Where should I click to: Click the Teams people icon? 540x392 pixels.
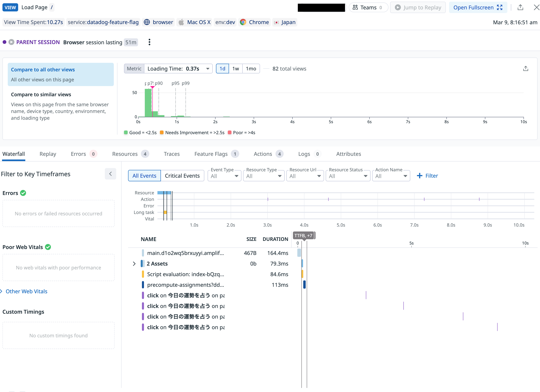click(x=355, y=7)
